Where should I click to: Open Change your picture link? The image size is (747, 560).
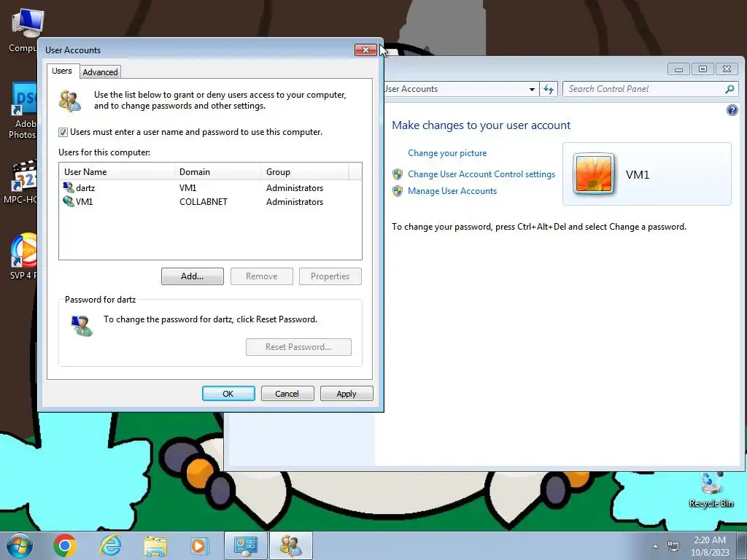[447, 153]
